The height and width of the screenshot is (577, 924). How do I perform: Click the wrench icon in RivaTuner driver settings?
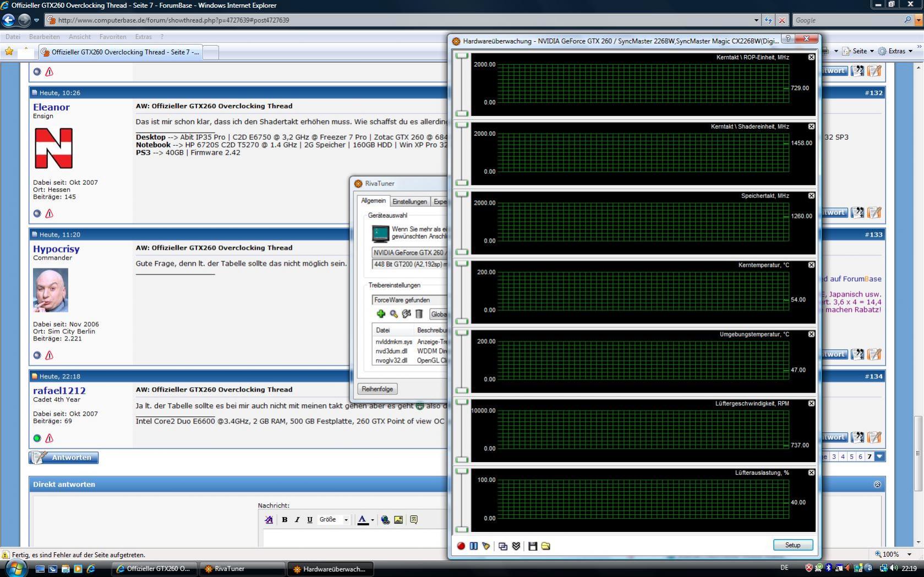(406, 314)
